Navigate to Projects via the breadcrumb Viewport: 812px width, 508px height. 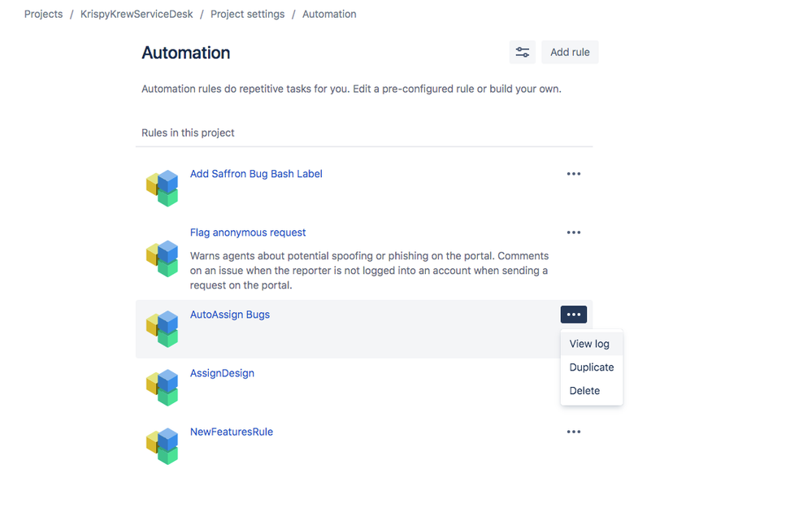tap(43, 14)
